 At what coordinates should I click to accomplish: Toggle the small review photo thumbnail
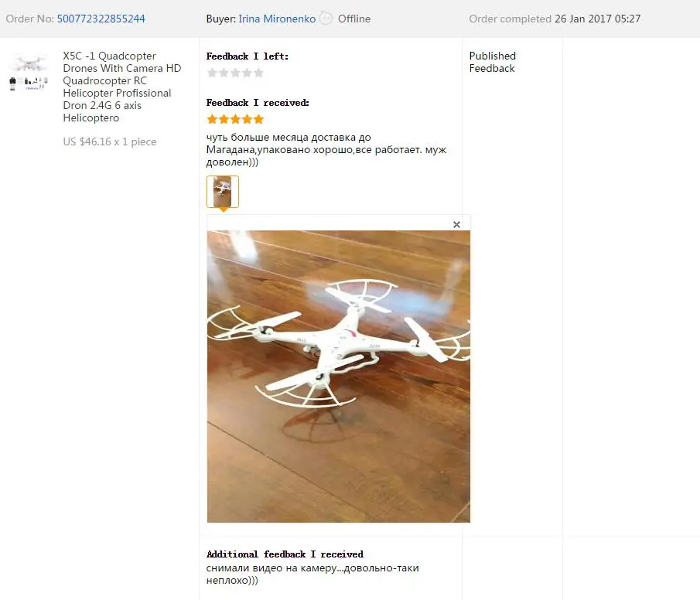[223, 192]
